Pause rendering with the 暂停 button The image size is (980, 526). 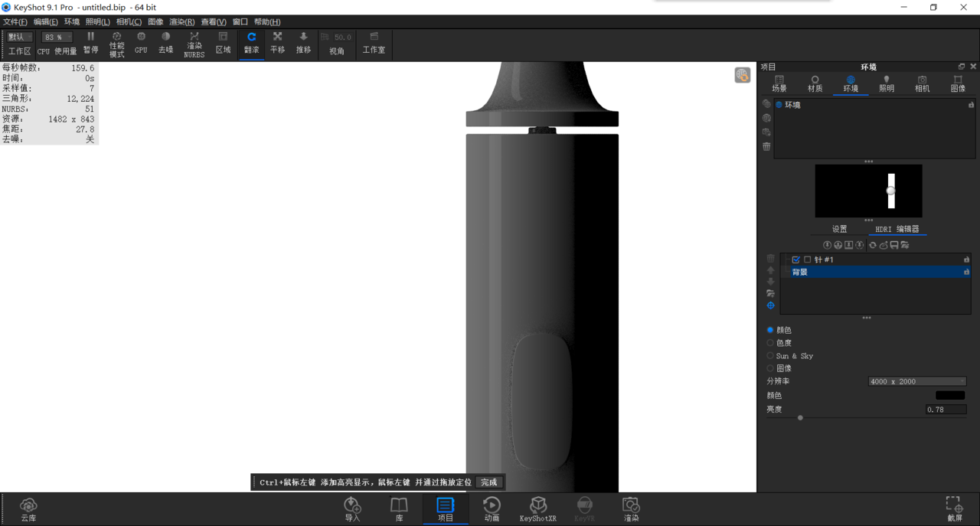90,43
